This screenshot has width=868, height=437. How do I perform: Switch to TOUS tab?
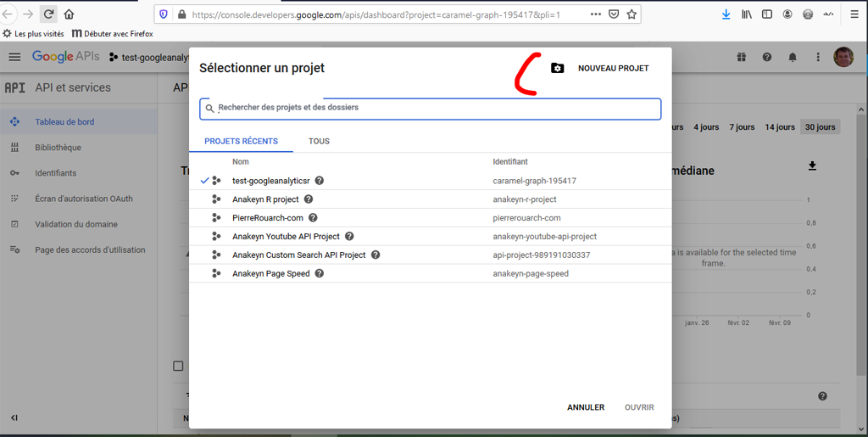pos(319,141)
